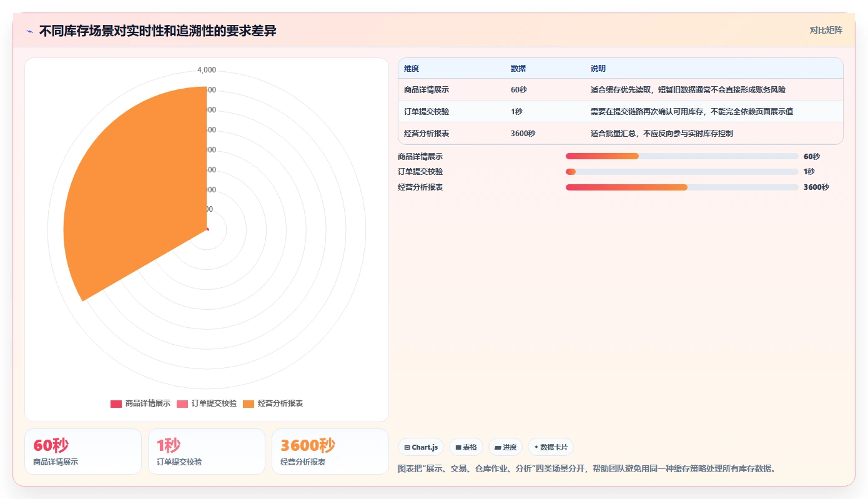Image resolution: width=868 pixels, height=499 pixels.
Task: Click the 数据卡片 tag chip
Action: [551, 447]
